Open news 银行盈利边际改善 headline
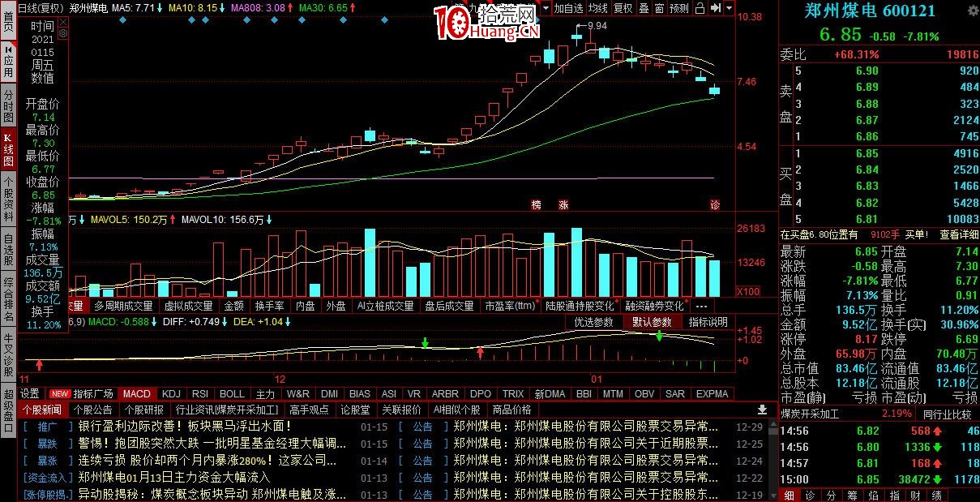Viewport: 980px width, 502px height. pos(184,426)
